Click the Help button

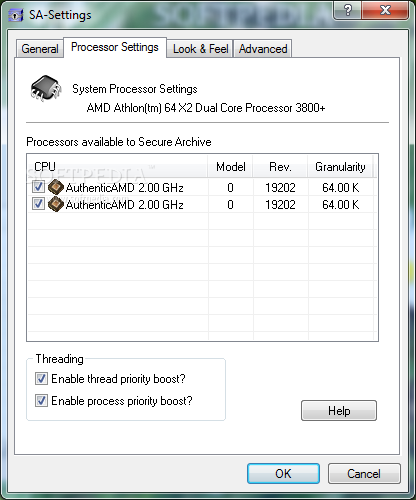(339, 411)
